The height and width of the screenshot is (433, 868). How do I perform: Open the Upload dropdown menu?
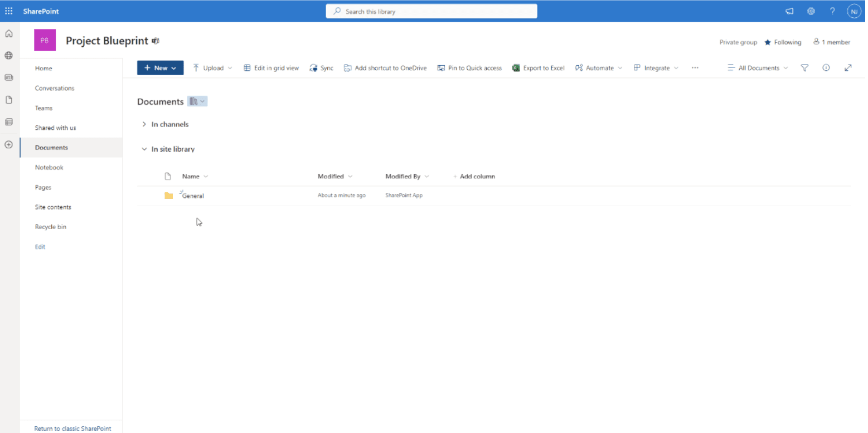pyautogui.click(x=212, y=67)
